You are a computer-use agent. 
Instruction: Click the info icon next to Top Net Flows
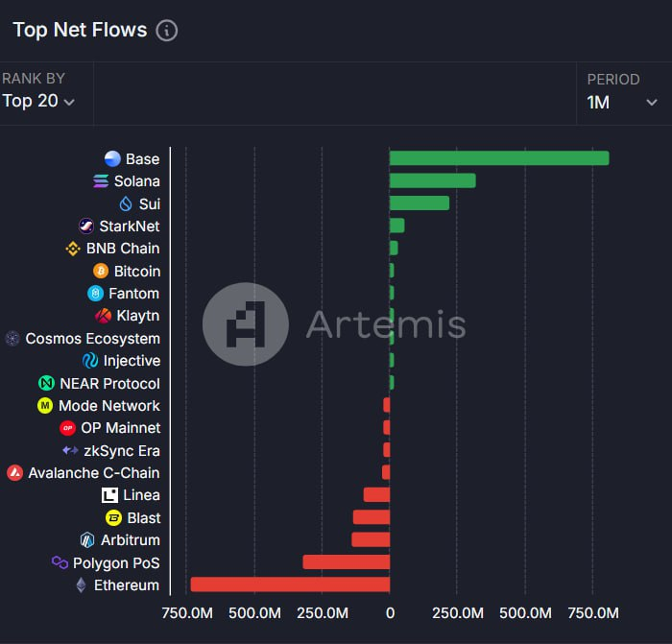(x=167, y=31)
